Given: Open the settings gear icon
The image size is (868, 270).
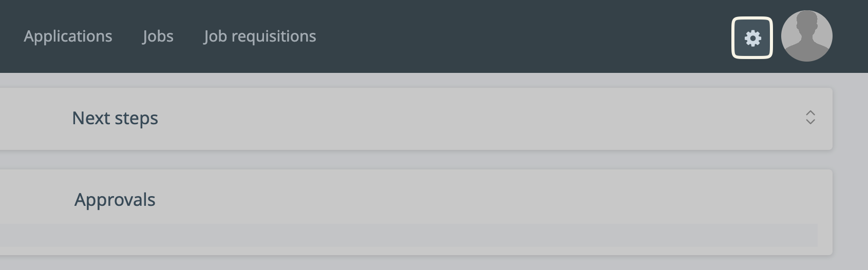Looking at the screenshot, I should [x=752, y=38].
